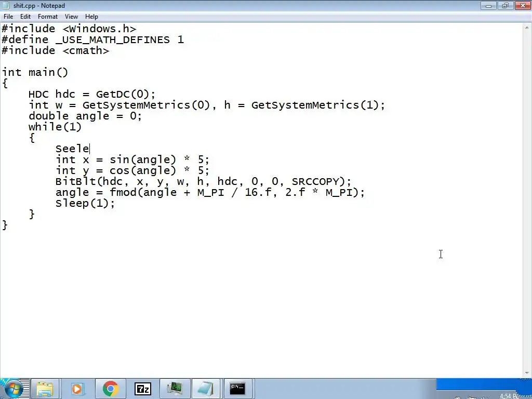Click the '#include <cmath>' line
This screenshot has height=399, width=532.
pyautogui.click(x=55, y=51)
